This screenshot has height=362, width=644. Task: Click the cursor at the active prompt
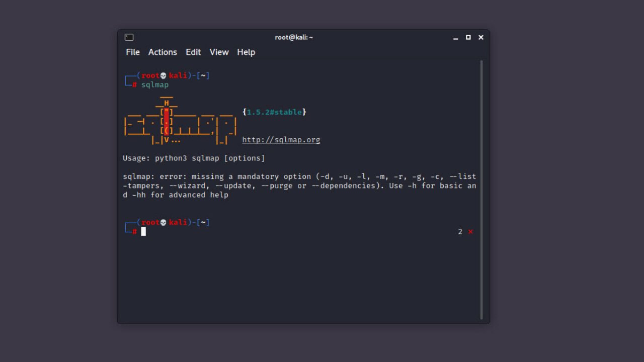point(143,232)
